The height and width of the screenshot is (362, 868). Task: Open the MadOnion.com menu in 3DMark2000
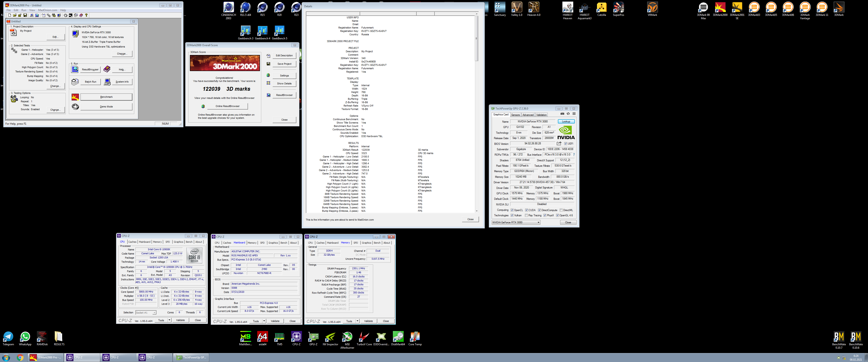(x=47, y=10)
